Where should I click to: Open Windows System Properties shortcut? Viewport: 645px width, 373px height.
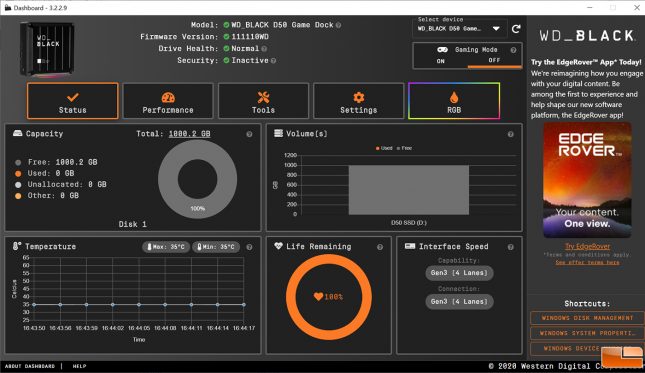click(x=587, y=333)
